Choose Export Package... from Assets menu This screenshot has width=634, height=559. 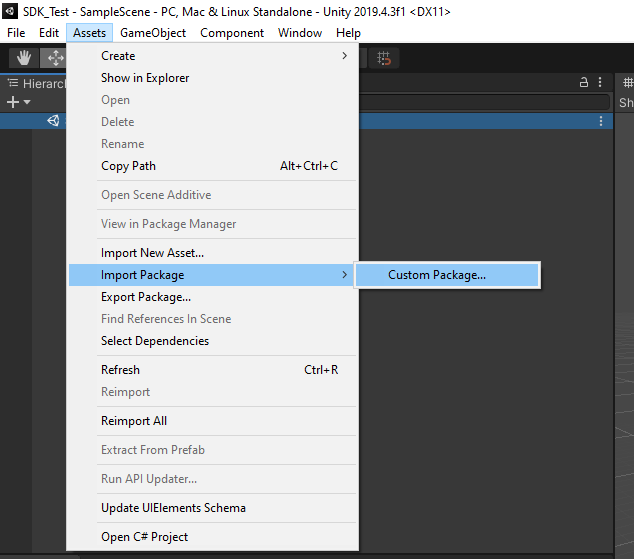pos(146,297)
